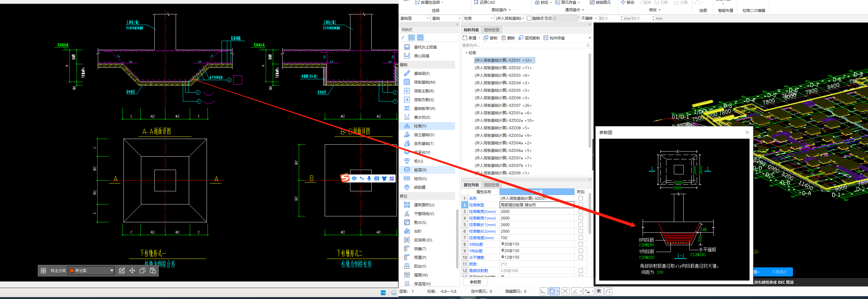Check 附加 box for 水平箍筋 row
Viewport: 868px width, 299px height.
pyautogui.click(x=580, y=257)
